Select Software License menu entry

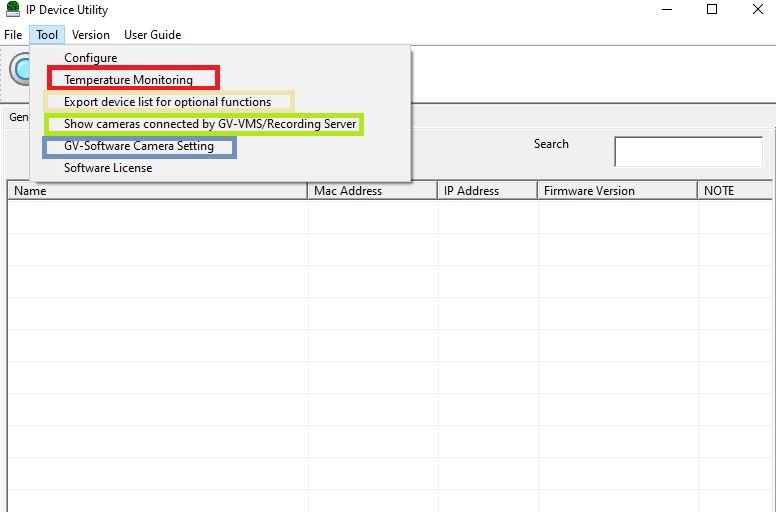(x=220, y=168)
